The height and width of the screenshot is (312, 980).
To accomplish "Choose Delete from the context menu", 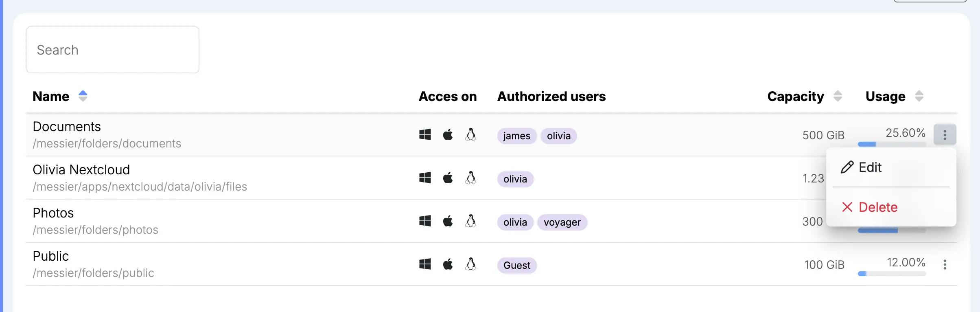I will tap(891, 207).
